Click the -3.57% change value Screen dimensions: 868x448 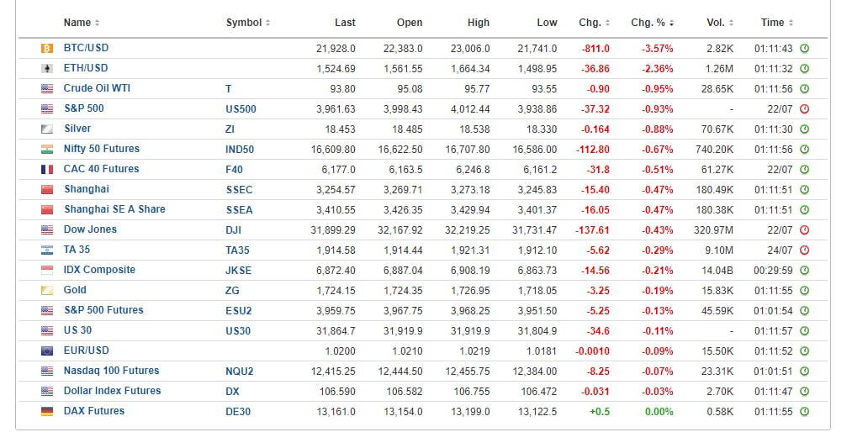tap(658, 49)
